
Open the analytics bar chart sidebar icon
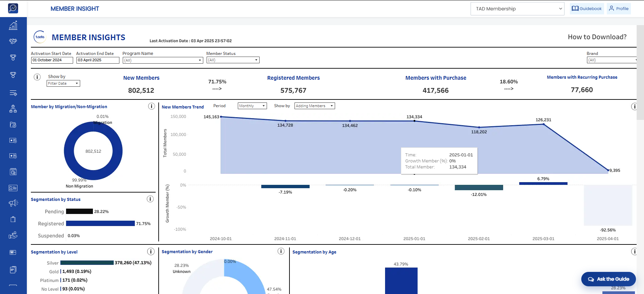click(13, 25)
